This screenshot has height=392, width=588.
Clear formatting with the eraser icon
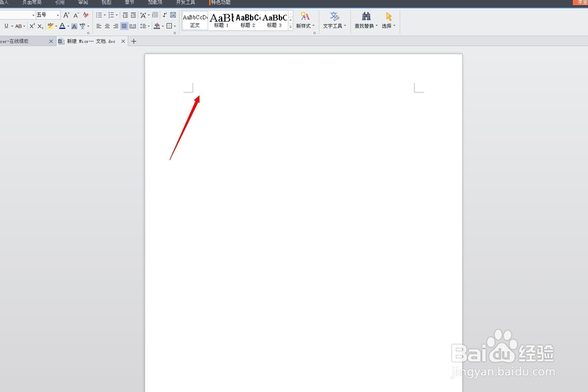tap(86, 15)
